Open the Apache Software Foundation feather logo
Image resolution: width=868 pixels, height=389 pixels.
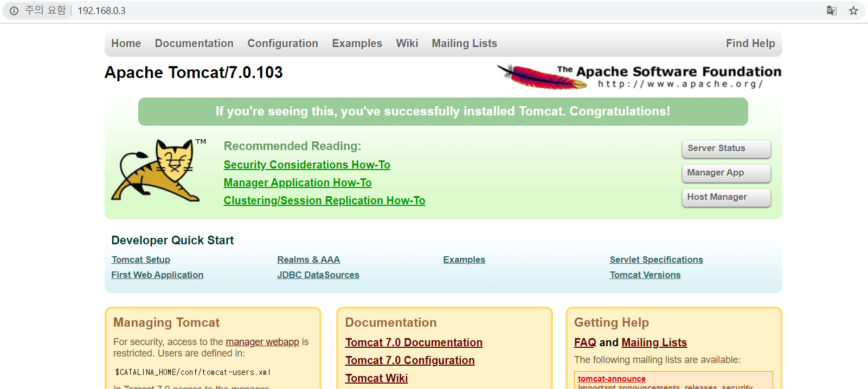pyautogui.click(x=639, y=76)
